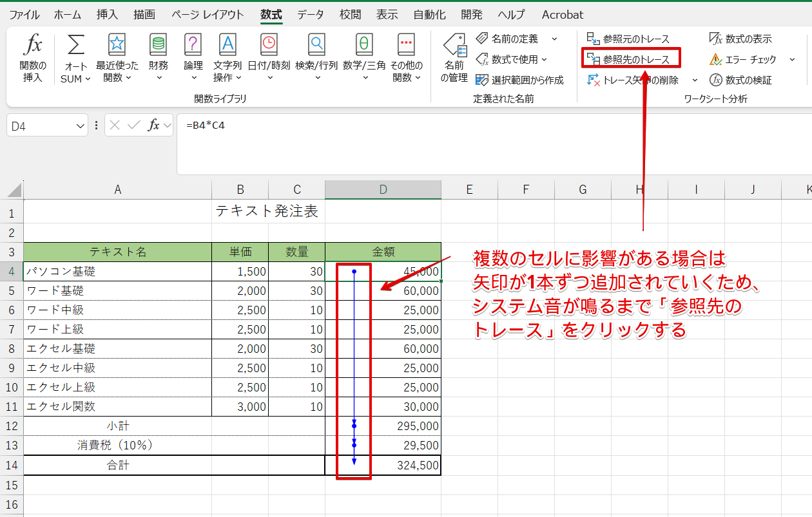Toggle 数式の表示
812x517 pixels.
click(740, 39)
